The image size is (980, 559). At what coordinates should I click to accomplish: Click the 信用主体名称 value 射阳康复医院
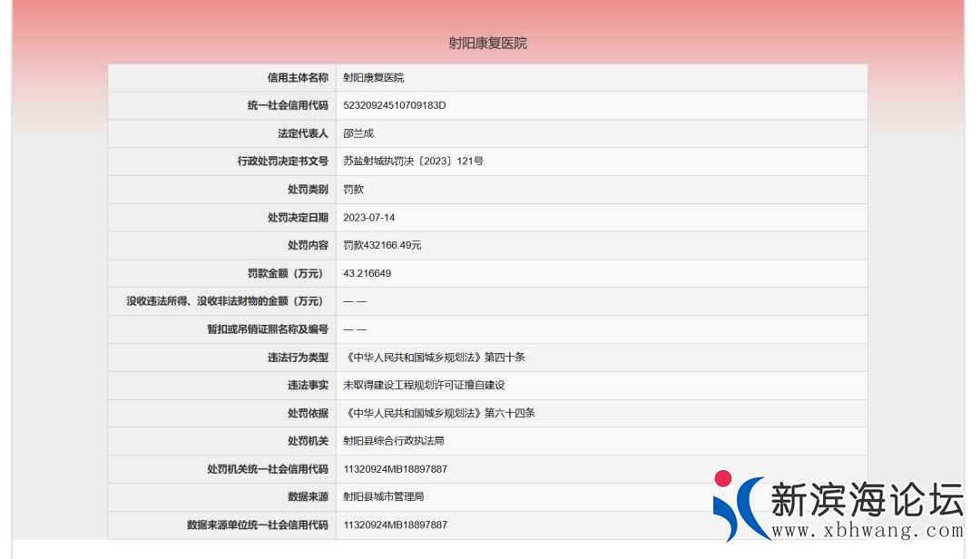tap(374, 78)
